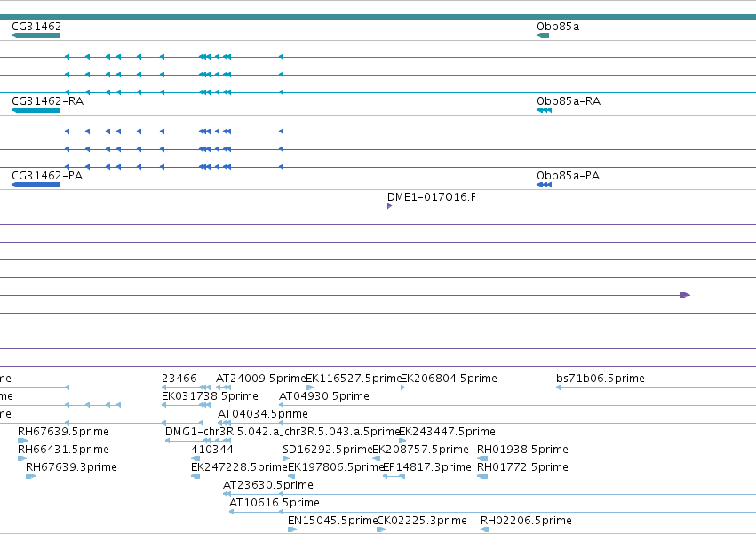This screenshot has width=756, height=534.
Task: Click the 410344 feature label
Action: tap(212, 450)
